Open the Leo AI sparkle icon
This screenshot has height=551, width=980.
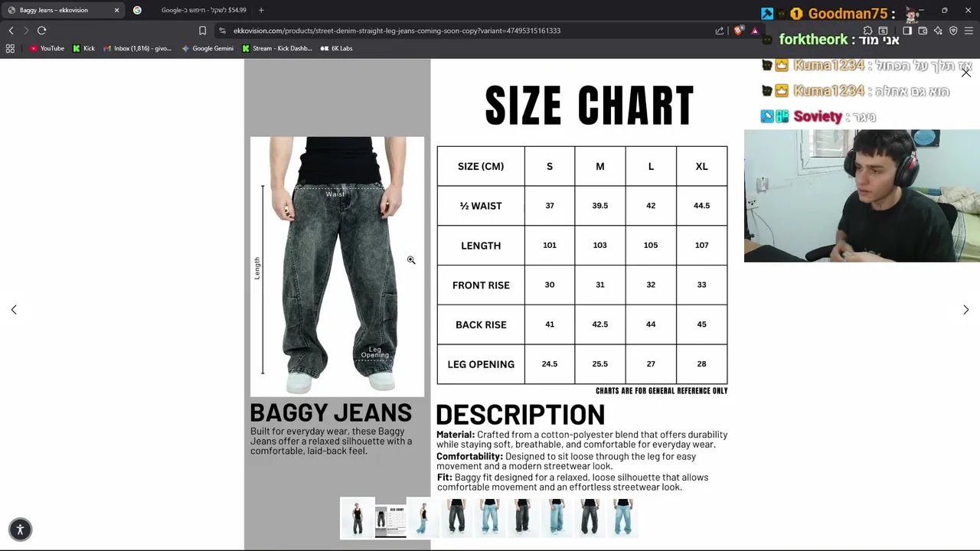point(938,31)
